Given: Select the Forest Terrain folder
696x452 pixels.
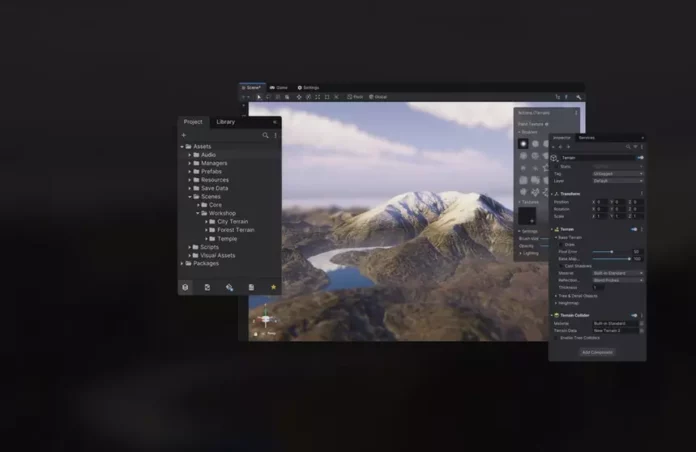Looking at the screenshot, I should click(235, 230).
